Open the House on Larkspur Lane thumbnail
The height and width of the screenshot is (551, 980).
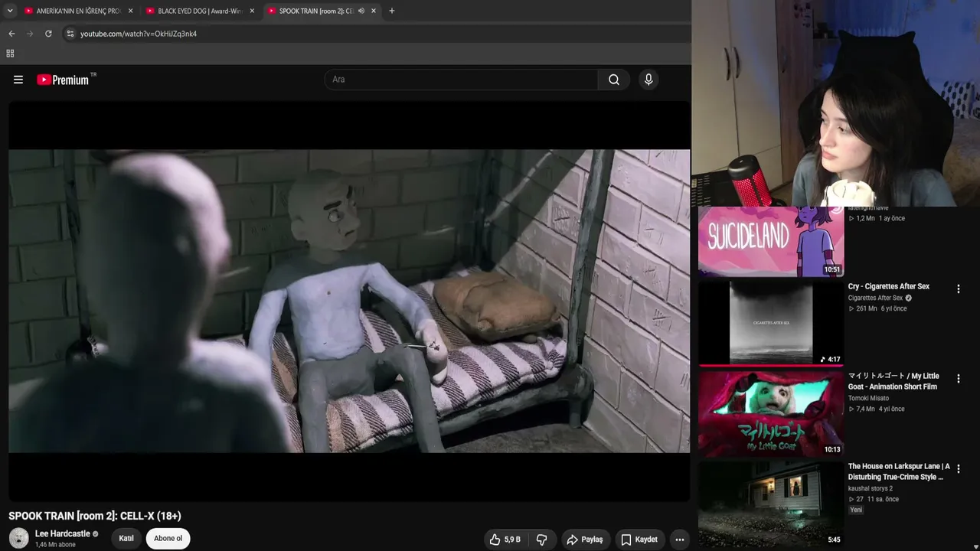770,504
